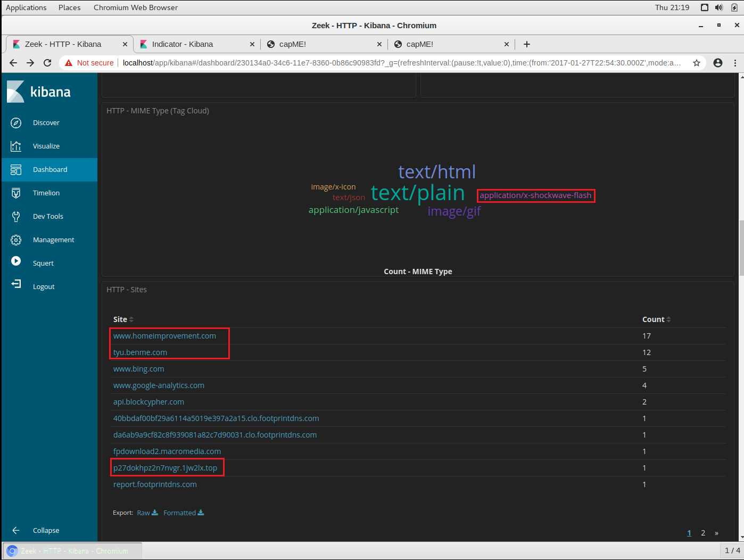Open the Chromium Web Browser menu
744x560 pixels.
(136, 7)
